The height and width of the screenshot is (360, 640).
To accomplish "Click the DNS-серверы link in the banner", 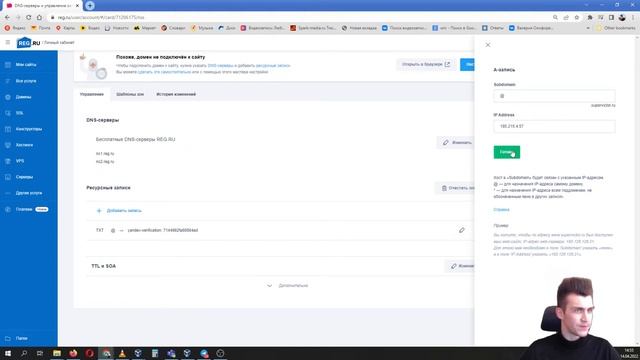I will click(x=220, y=66).
